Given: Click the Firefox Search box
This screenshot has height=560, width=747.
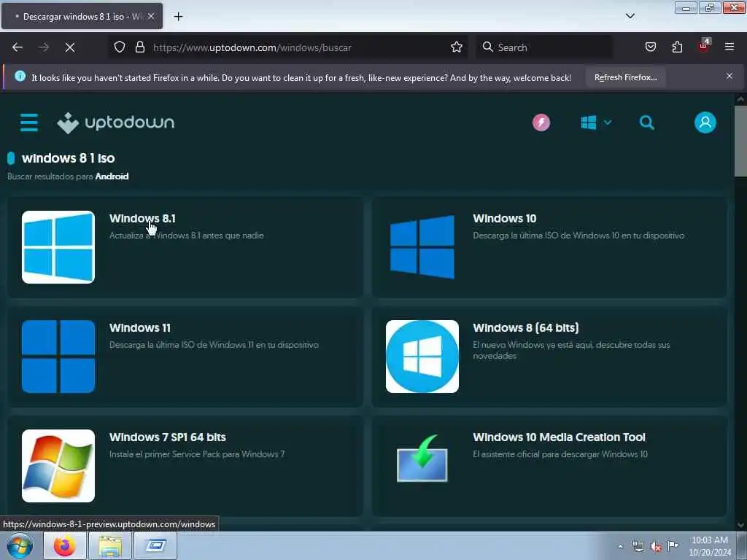Looking at the screenshot, I should point(543,47).
